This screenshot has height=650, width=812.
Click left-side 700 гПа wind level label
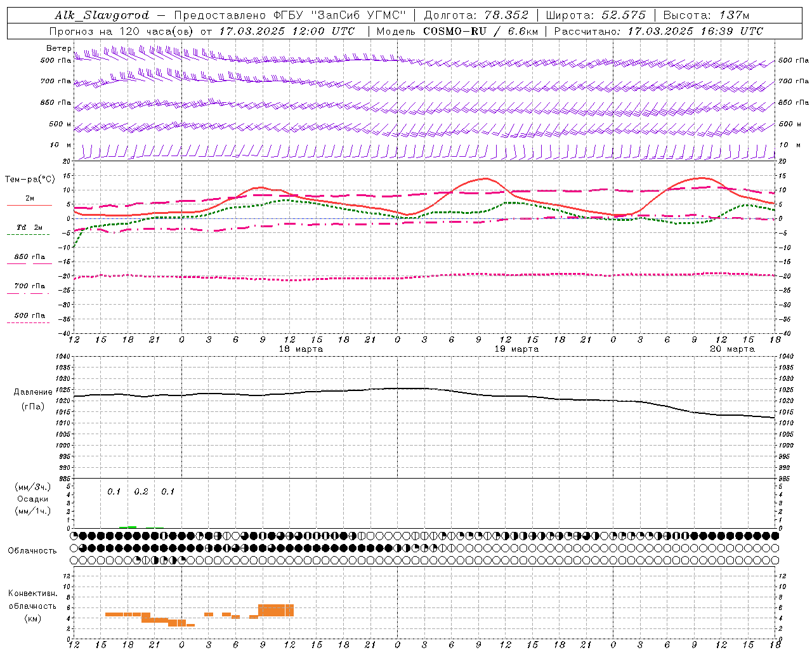click(x=55, y=81)
